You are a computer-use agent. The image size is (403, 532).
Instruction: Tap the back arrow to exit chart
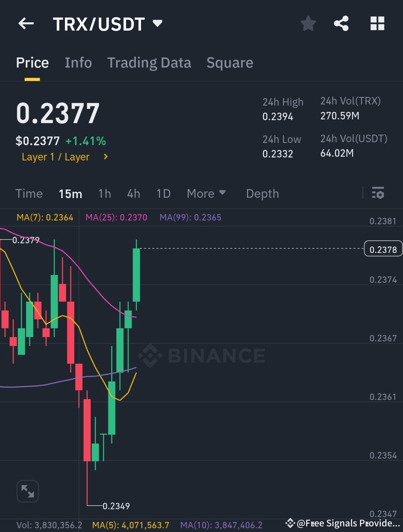pyautogui.click(x=25, y=23)
